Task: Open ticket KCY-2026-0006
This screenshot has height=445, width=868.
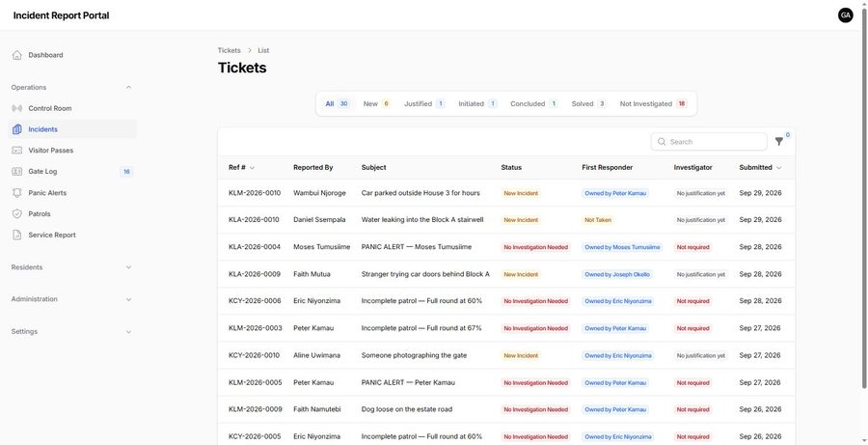Action: point(255,301)
